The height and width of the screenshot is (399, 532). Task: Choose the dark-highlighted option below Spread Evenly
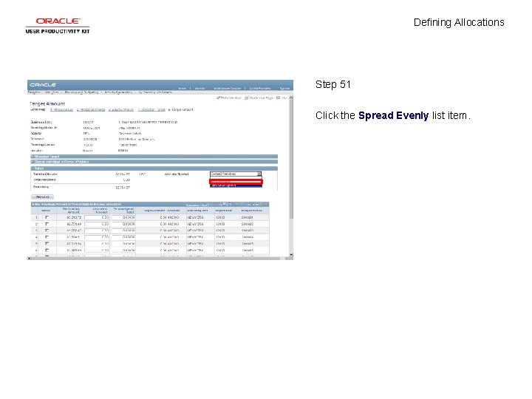(x=236, y=185)
